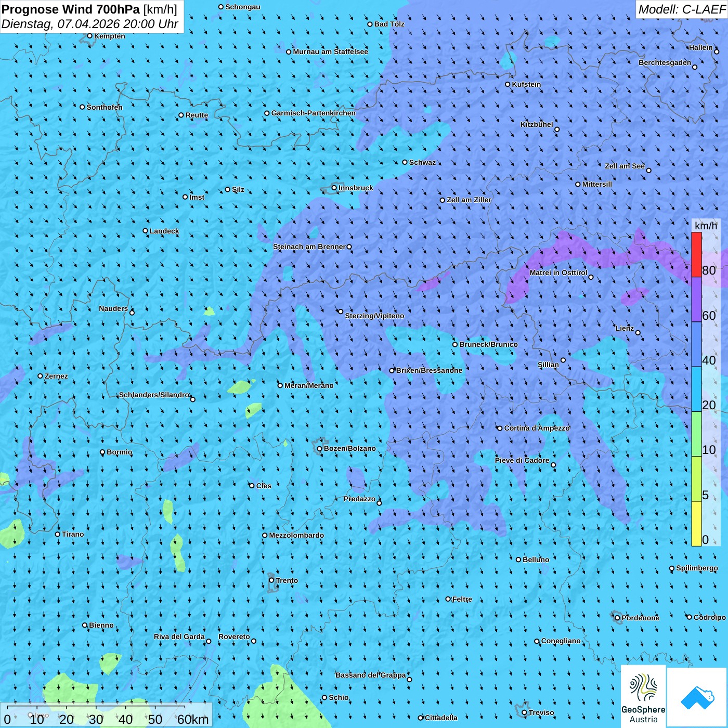This screenshot has width=728, height=728.
Task: Select the cyan 20-40 km/h legend color
Action: [696, 389]
